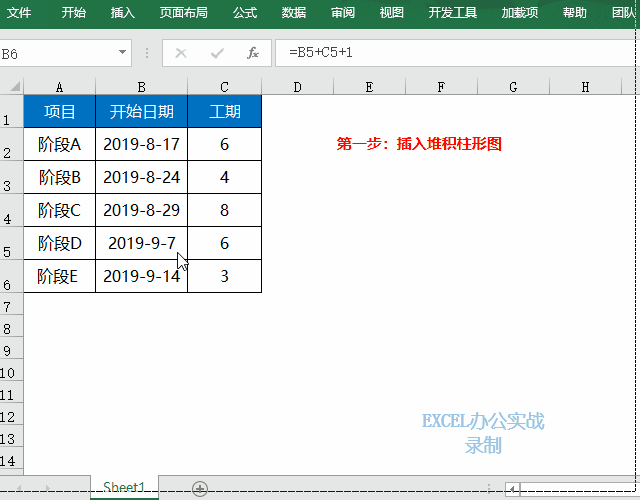This screenshot has height=500, width=640.
Task: Open the 插入 ribbon tab
Action: (122, 13)
